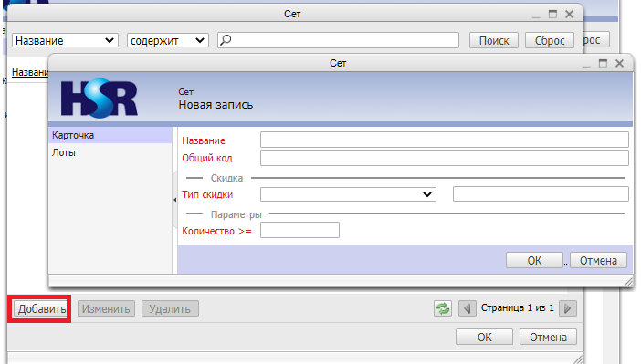641x364 pixels.
Task: Collapse the side panel splitter arrow
Action: [x=175, y=200]
